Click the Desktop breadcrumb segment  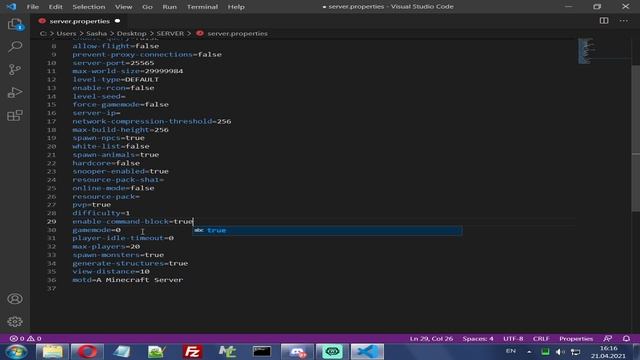coord(131,33)
